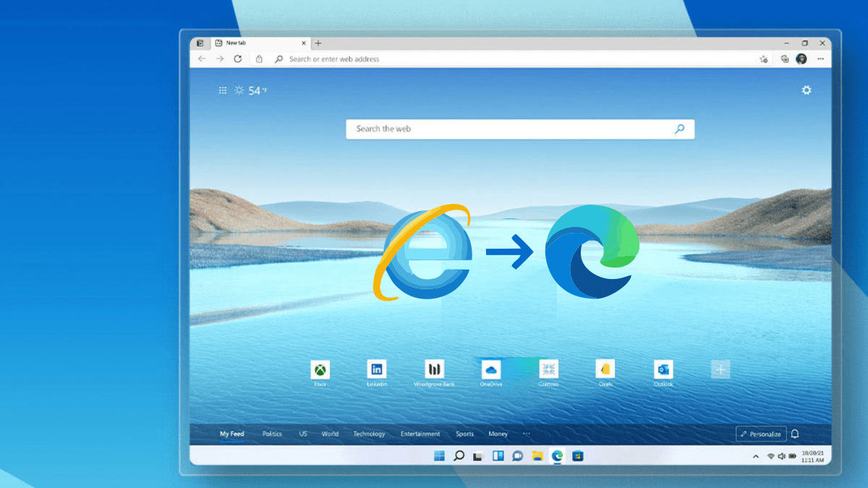Open the Outlook quick link tile
This screenshot has width=868, height=488.
click(x=663, y=369)
